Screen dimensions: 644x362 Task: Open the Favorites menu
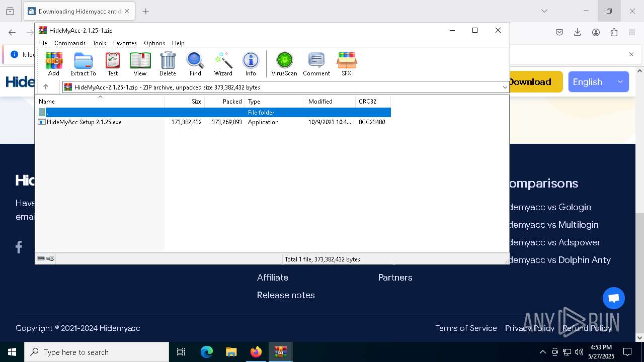click(x=125, y=43)
